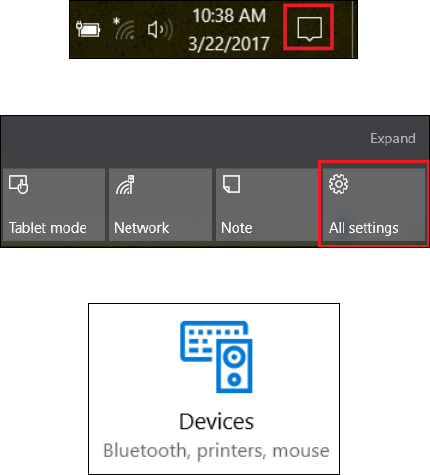Open the clock showing 10:38 AM
430x475 pixels.
[x=229, y=16]
